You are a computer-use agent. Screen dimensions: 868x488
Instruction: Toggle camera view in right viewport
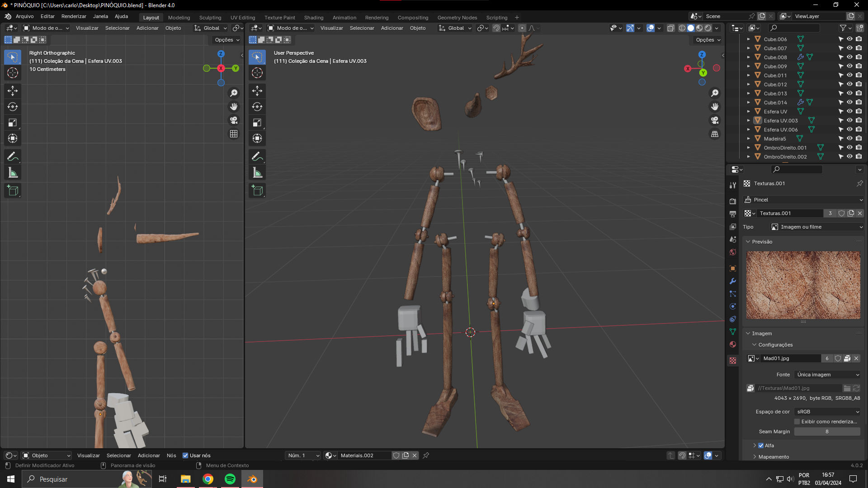pyautogui.click(x=715, y=120)
